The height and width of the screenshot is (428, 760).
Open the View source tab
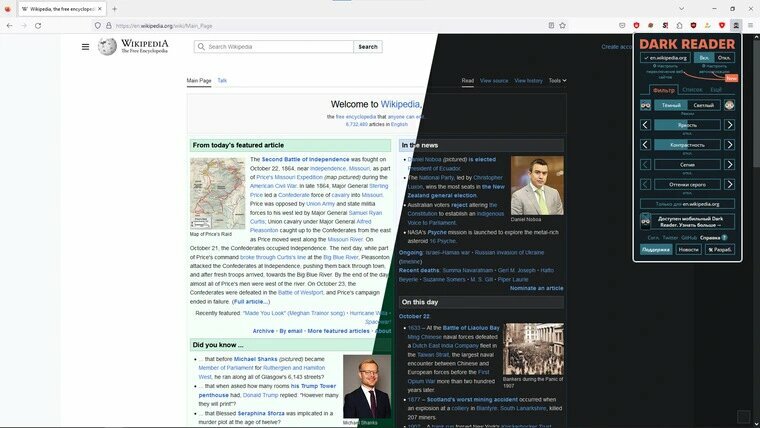[x=494, y=80]
